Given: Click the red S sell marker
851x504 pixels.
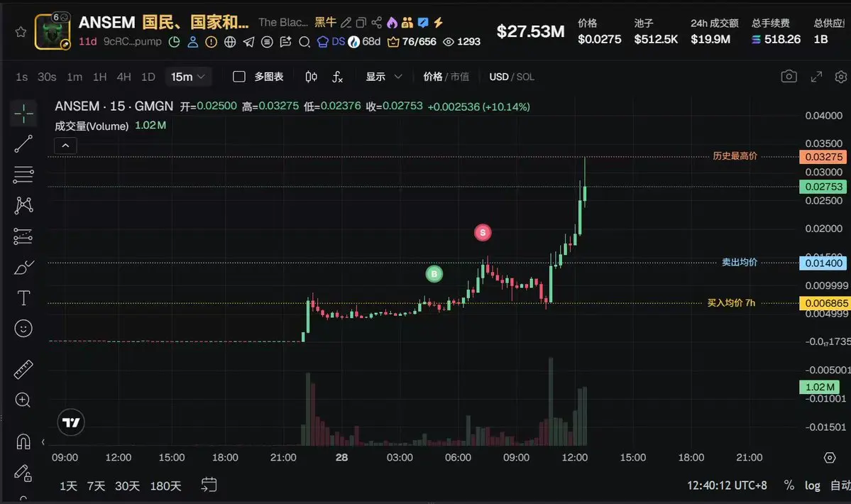Looking at the screenshot, I should [x=483, y=232].
